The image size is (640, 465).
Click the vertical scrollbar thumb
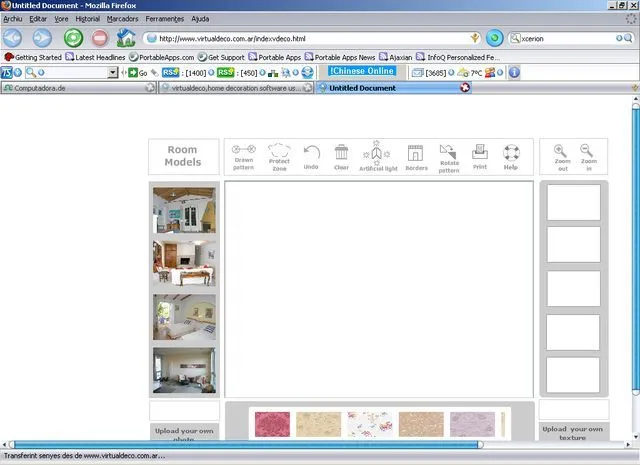(x=636, y=248)
